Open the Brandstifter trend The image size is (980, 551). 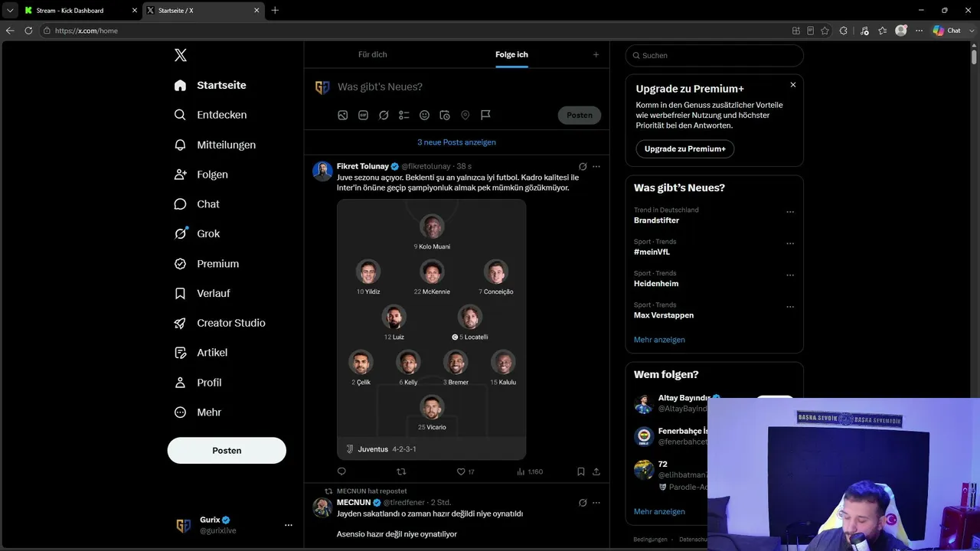[x=656, y=220]
